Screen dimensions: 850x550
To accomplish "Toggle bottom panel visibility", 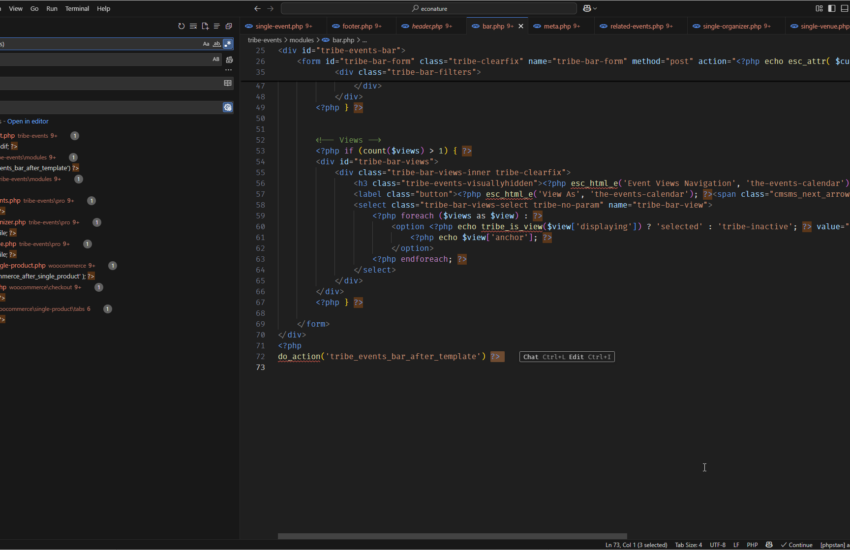I will [x=844, y=9].
